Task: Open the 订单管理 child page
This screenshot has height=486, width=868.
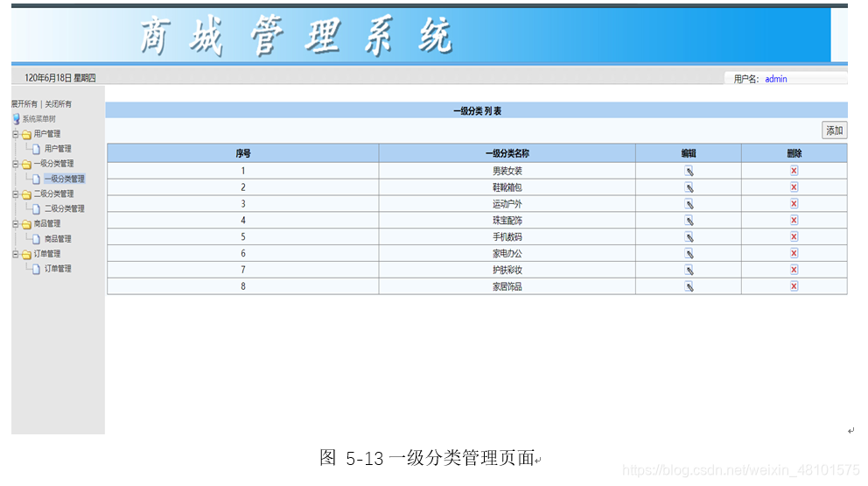Action: point(58,268)
